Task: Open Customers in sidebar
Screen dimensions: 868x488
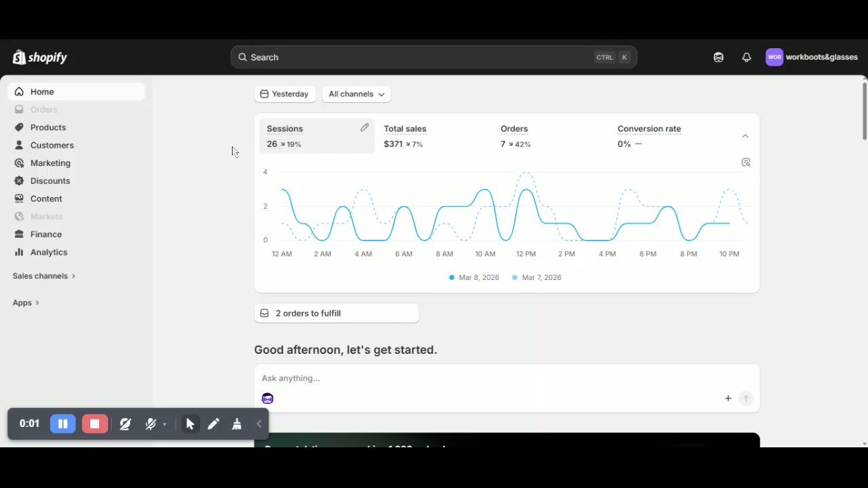Action: [76, 145]
